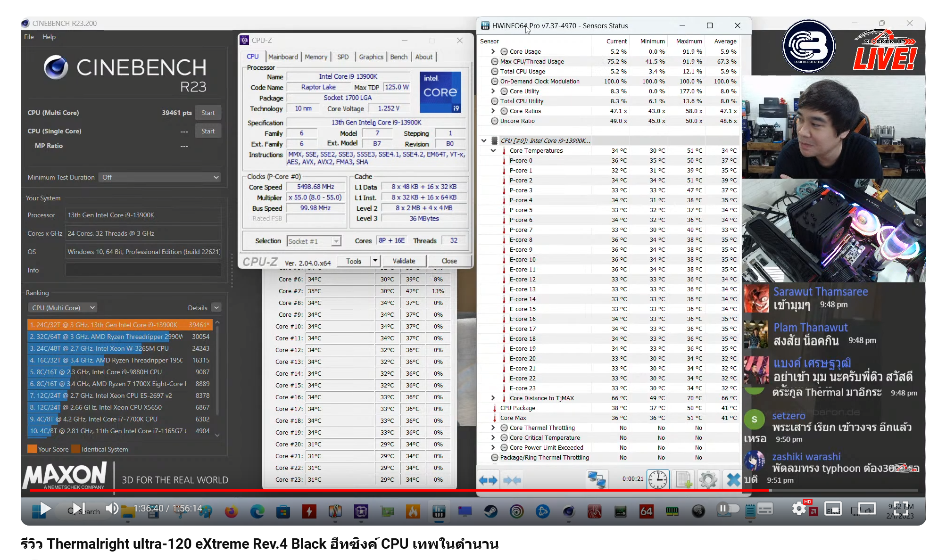Image resolution: width=938 pixels, height=560 pixels.
Task: Open Firefox from the taskbar
Action: pos(231,511)
